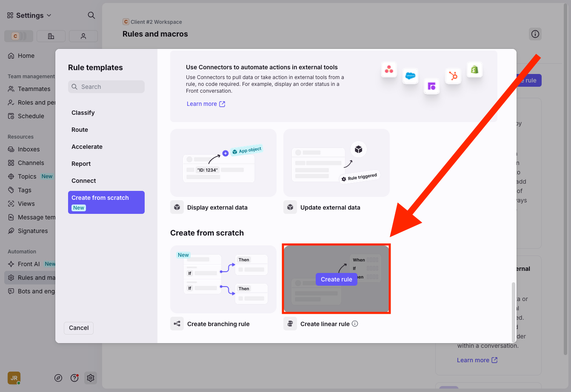
Task: Open the company building icon tab
Action: click(x=51, y=36)
